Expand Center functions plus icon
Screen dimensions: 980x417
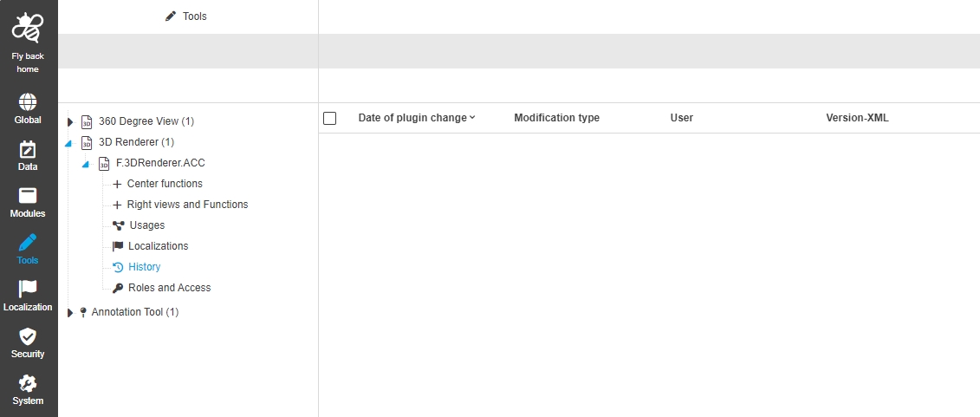click(117, 184)
